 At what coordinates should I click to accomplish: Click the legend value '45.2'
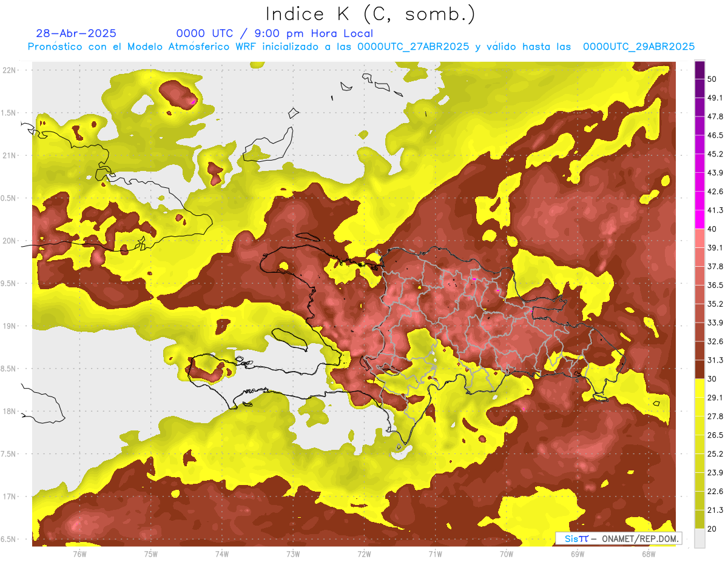[715, 154]
